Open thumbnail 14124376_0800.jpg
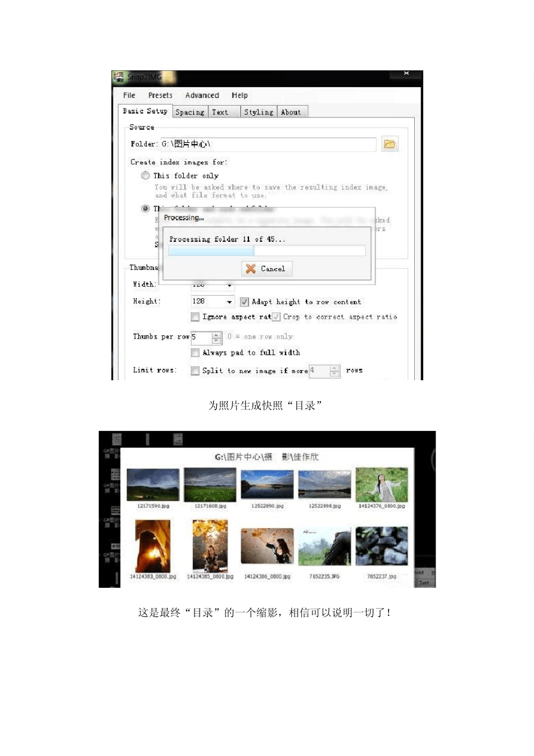The image size is (534, 756). click(382, 485)
